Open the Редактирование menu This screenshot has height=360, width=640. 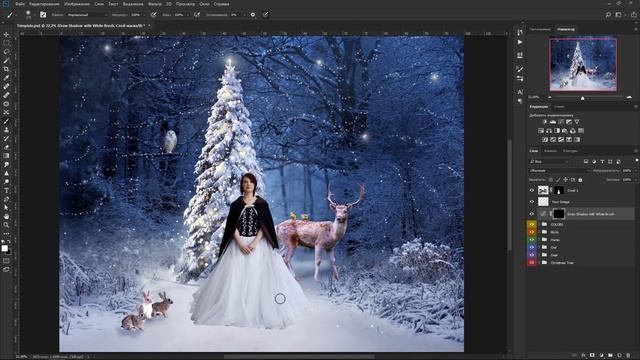44,4
